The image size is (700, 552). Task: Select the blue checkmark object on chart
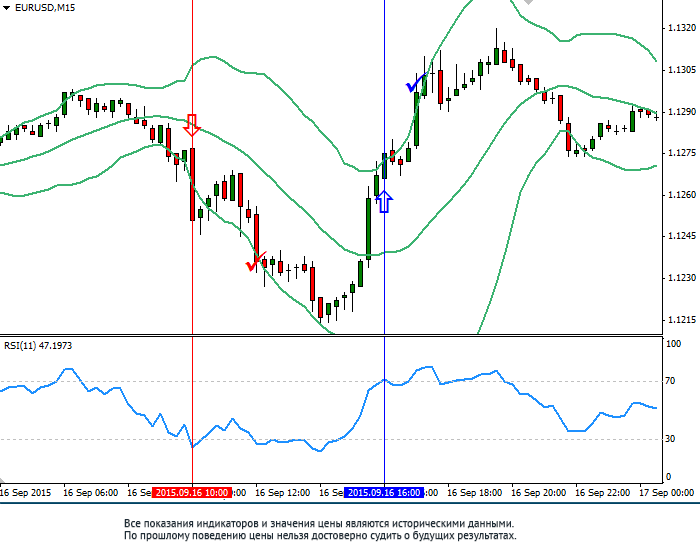[417, 82]
